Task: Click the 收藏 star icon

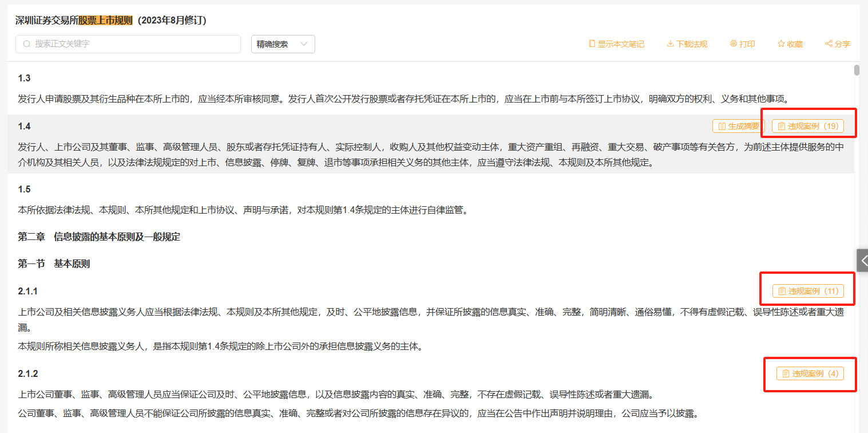Action: click(x=781, y=44)
